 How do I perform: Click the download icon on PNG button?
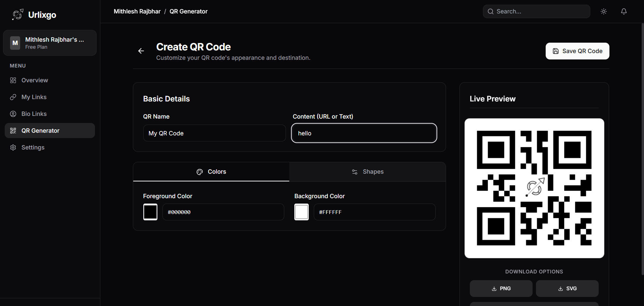pos(494,289)
